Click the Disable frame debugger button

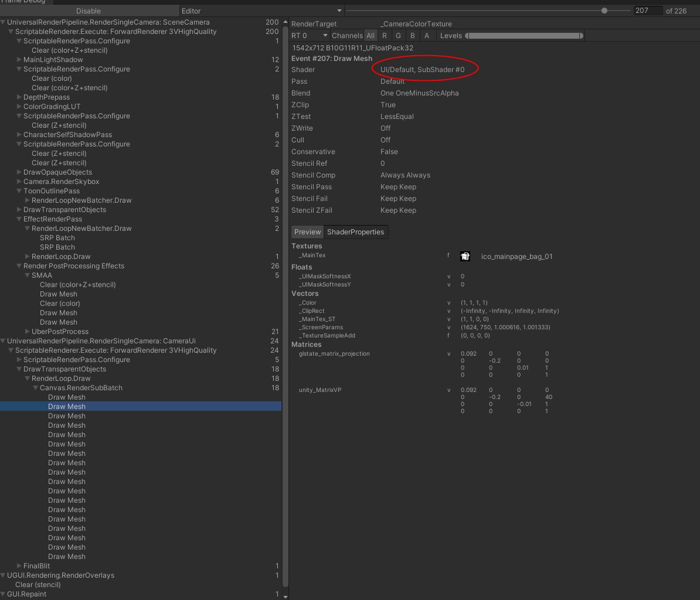tap(89, 11)
